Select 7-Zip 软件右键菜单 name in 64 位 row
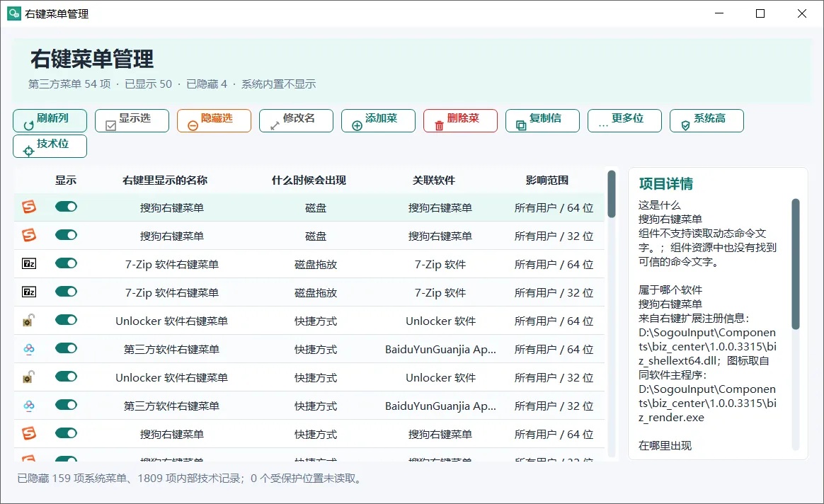The width and height of the screenshot is (824, 504). (172, 265)
